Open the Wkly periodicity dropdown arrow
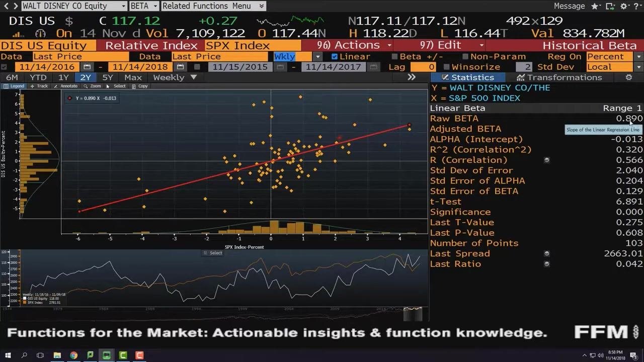This screenshot has width=644, height=362. 317,57
